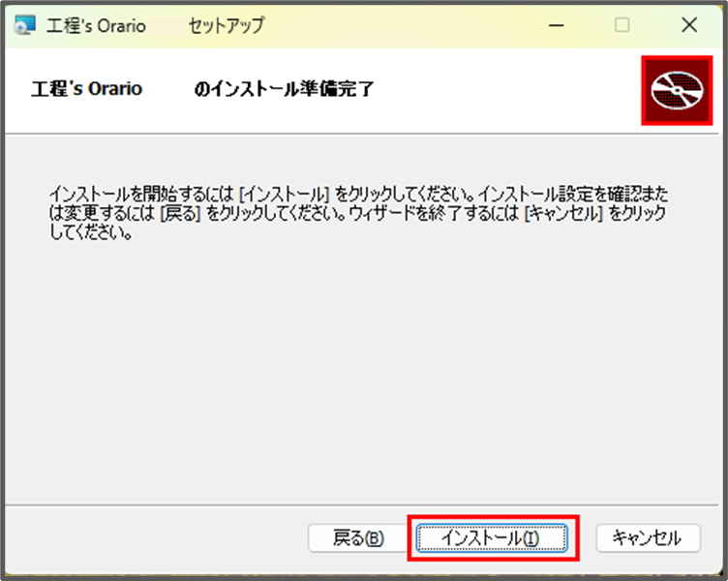Click the インストール(I) button

point(492,538)
